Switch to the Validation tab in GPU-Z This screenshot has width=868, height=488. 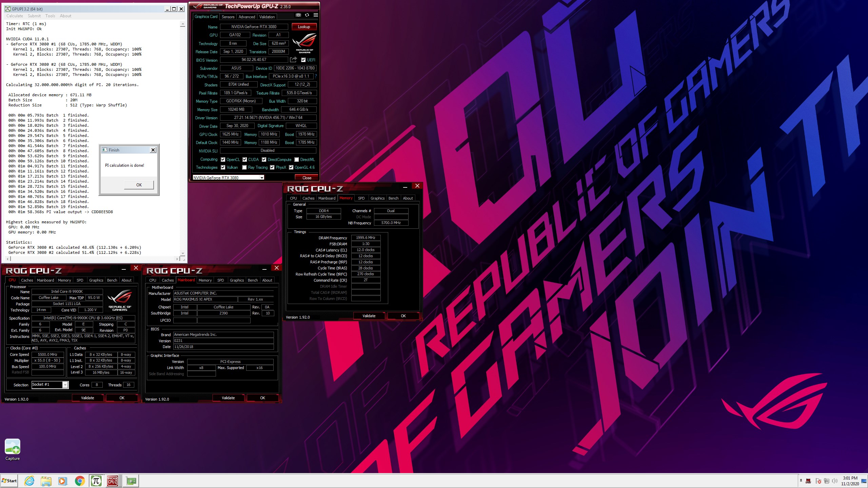tap(267, 17)
